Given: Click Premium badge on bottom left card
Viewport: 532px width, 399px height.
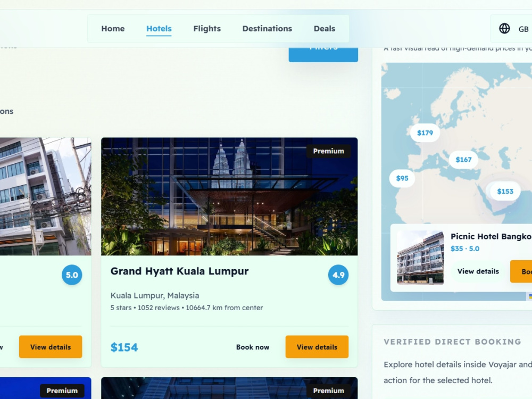Looking at the screenshot, I should pos(62,390).
